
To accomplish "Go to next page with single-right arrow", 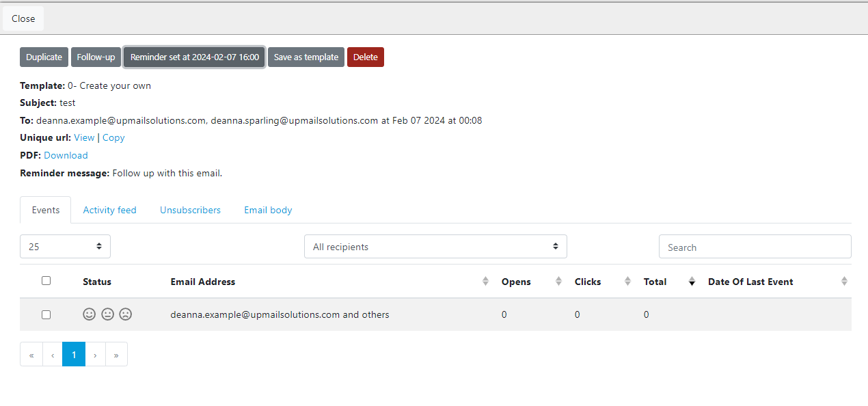I will (95, 354).
